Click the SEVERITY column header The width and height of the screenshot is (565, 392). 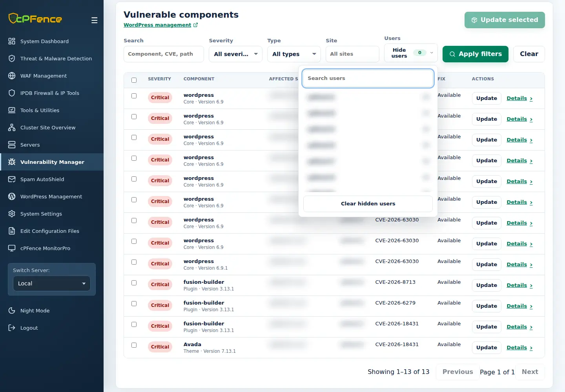[159, 79]
